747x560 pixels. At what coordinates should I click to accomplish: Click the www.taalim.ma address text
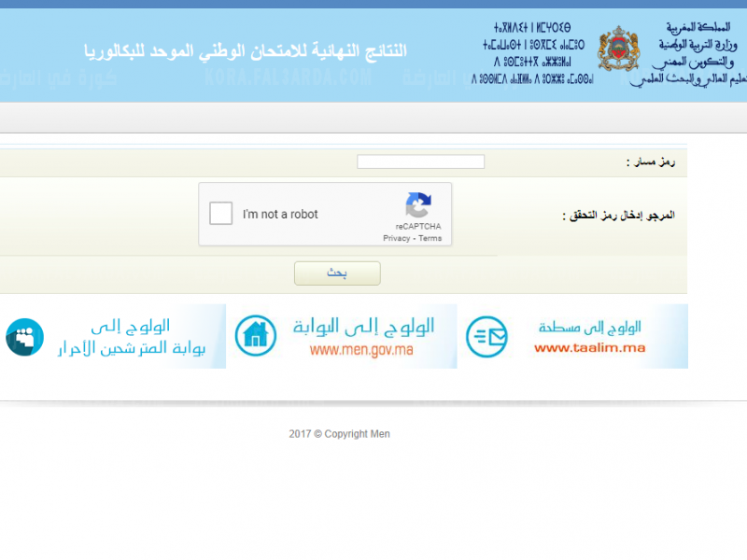tap(589, 349)
